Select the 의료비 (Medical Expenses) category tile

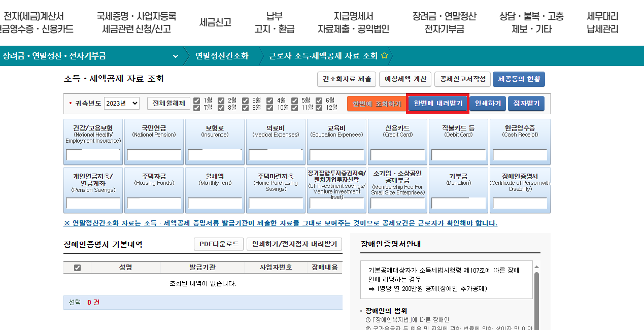276,137
